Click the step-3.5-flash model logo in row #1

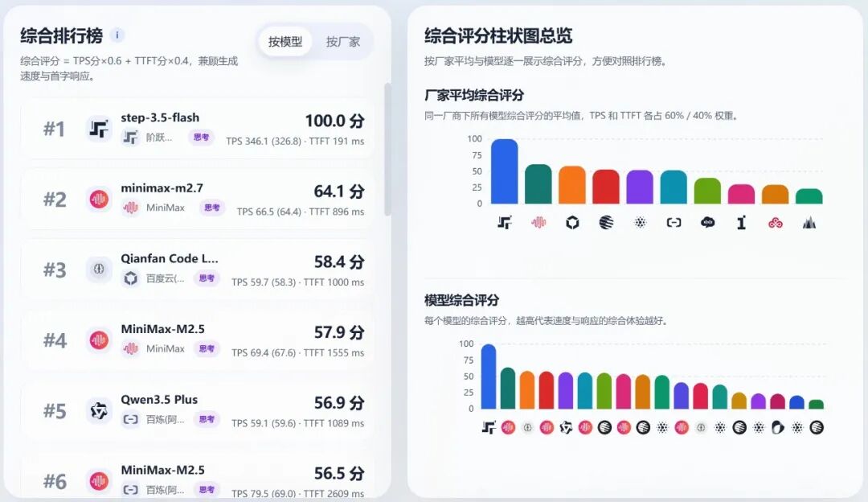coord(99,129)
